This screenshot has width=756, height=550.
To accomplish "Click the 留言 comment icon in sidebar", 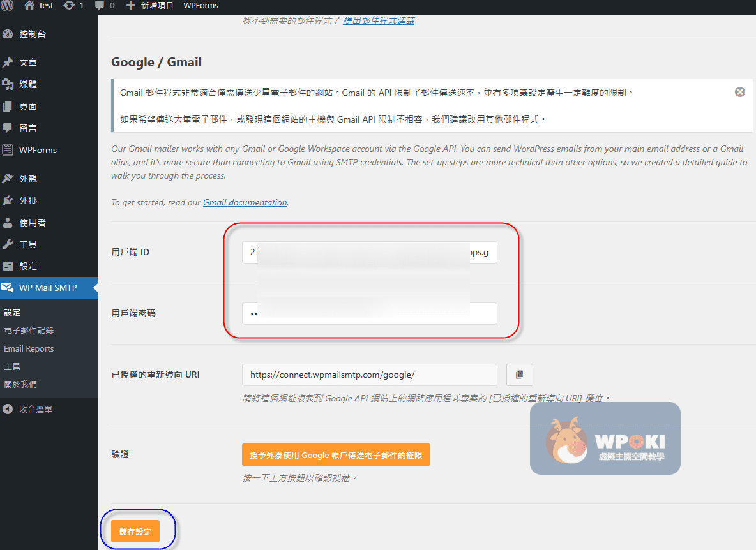I will pos(8,128).
